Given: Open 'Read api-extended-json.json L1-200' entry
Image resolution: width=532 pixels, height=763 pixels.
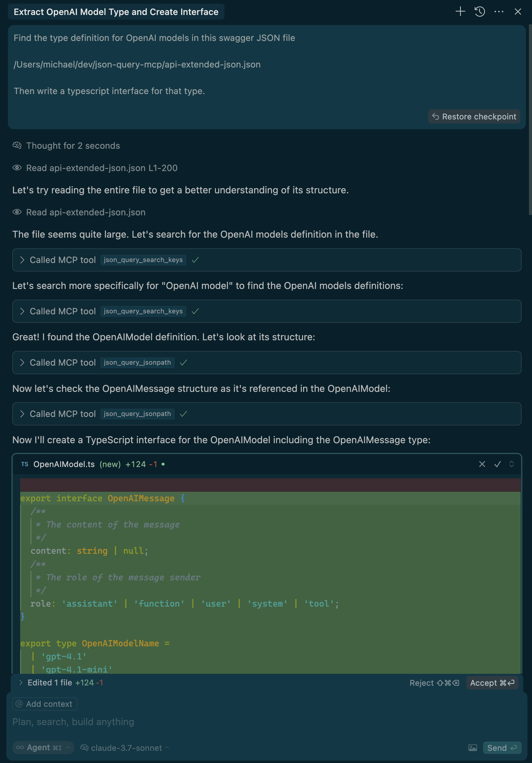Looking at the screenshot, I should coord(102,168).
